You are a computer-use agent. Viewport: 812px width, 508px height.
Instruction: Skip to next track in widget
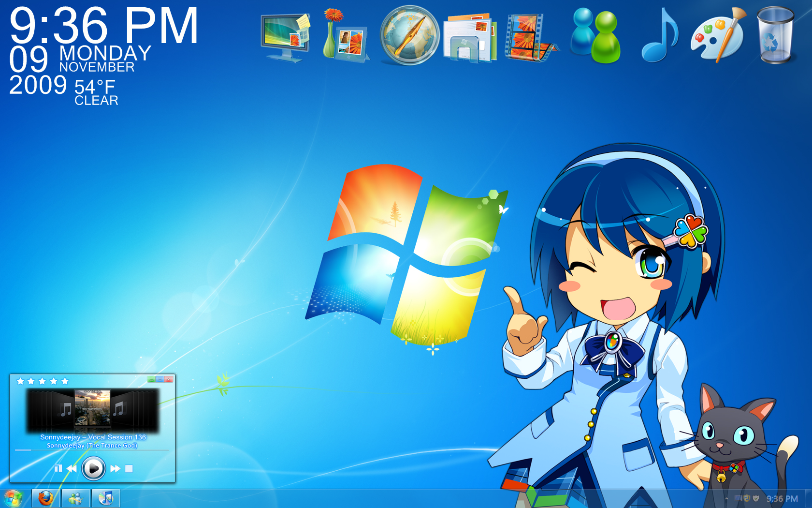(x=115, y=468)
